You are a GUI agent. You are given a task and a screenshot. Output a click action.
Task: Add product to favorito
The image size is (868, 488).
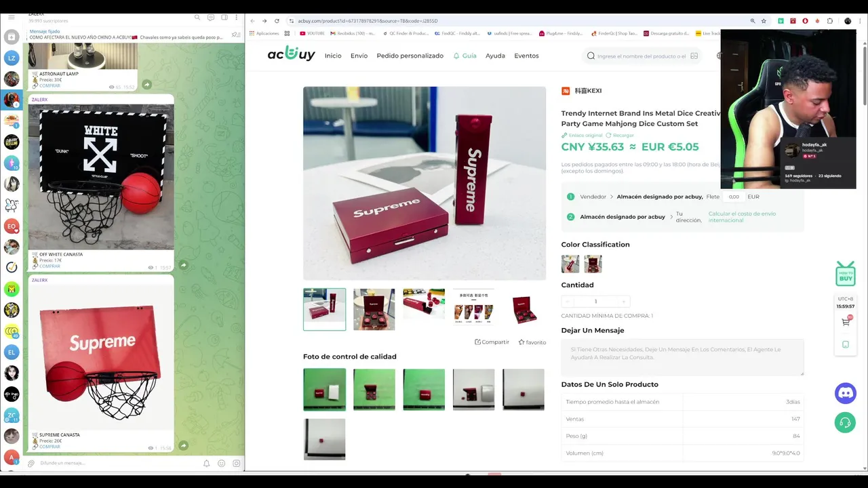[x=532, y=342]
